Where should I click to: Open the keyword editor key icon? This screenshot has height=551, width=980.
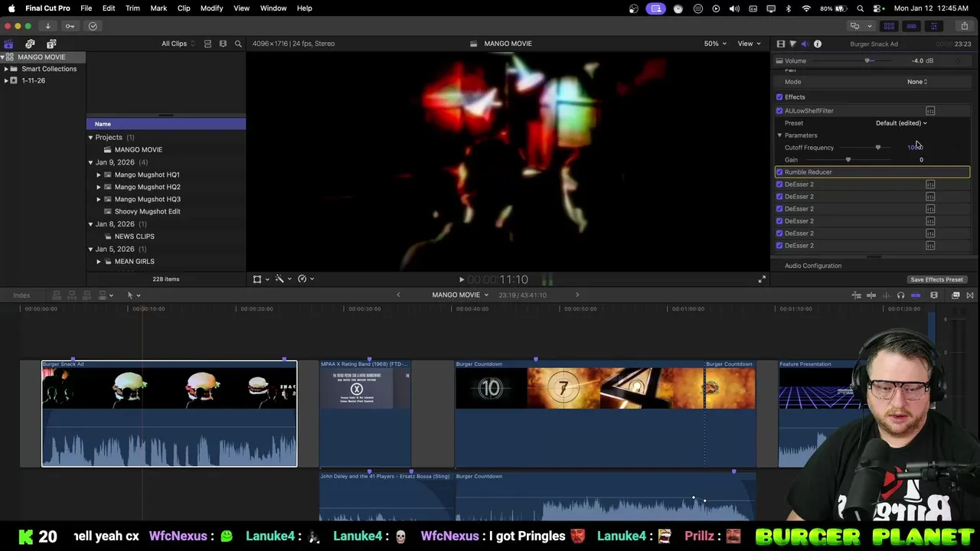coord(70,26)
